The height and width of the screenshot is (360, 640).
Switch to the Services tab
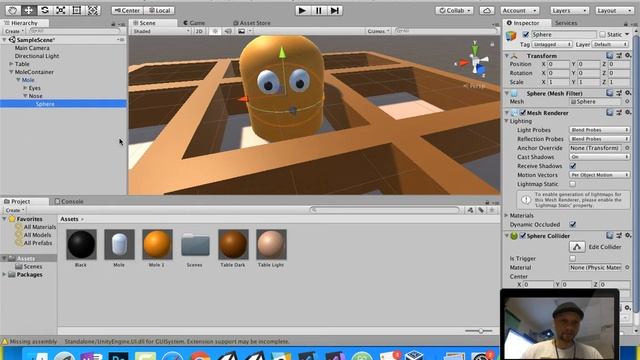pos(566,23)
